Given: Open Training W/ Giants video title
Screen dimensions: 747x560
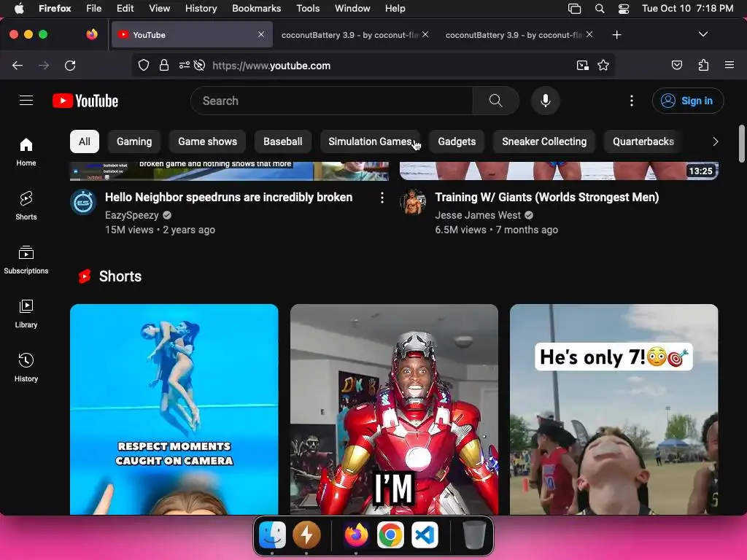Looking at the screenshot, I should point(547,197).
